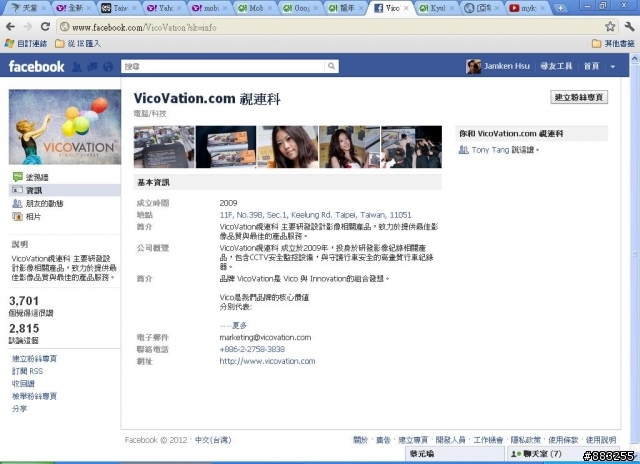Click the 3,701 likes count

(x=24, y=301)
